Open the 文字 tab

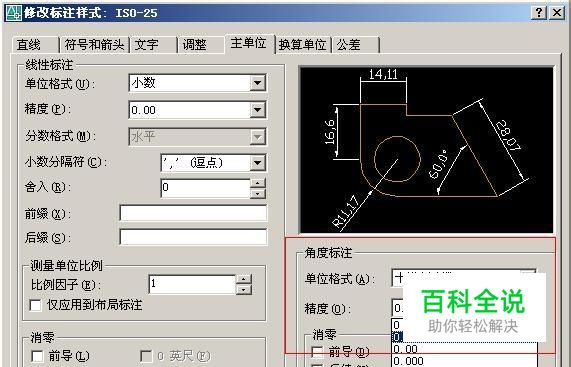tap(153, 45)
